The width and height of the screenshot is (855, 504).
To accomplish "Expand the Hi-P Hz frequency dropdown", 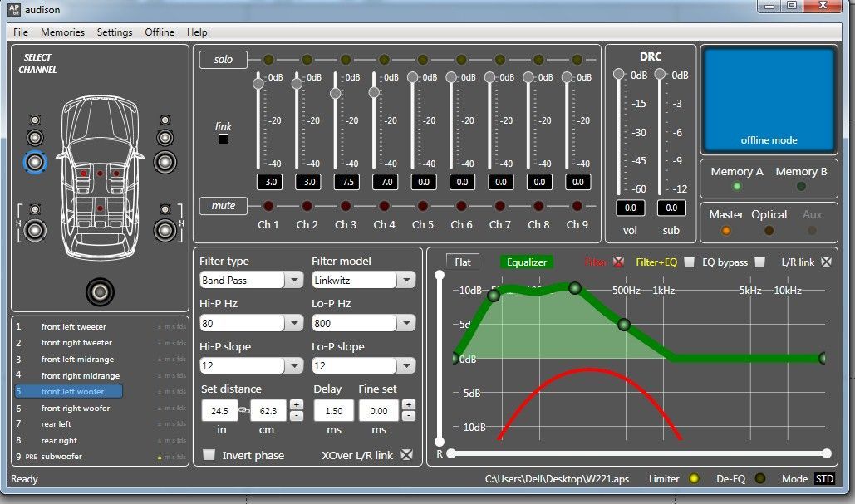I will click(x=293, y=323).
